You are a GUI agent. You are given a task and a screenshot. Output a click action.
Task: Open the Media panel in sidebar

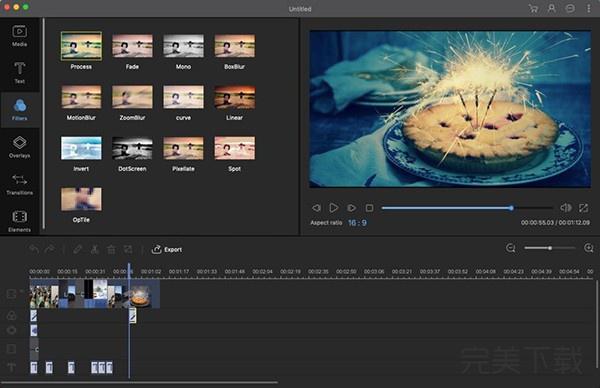click(20, 36)
